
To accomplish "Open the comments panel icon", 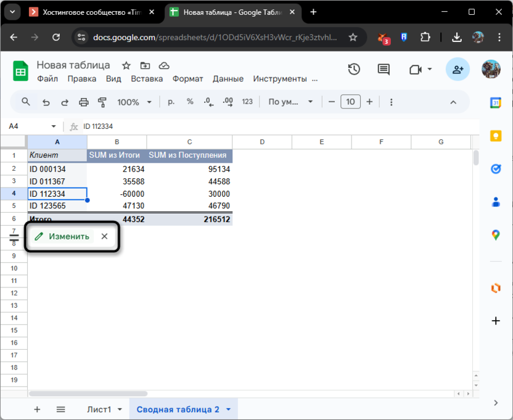I will (x=384, y=70).
